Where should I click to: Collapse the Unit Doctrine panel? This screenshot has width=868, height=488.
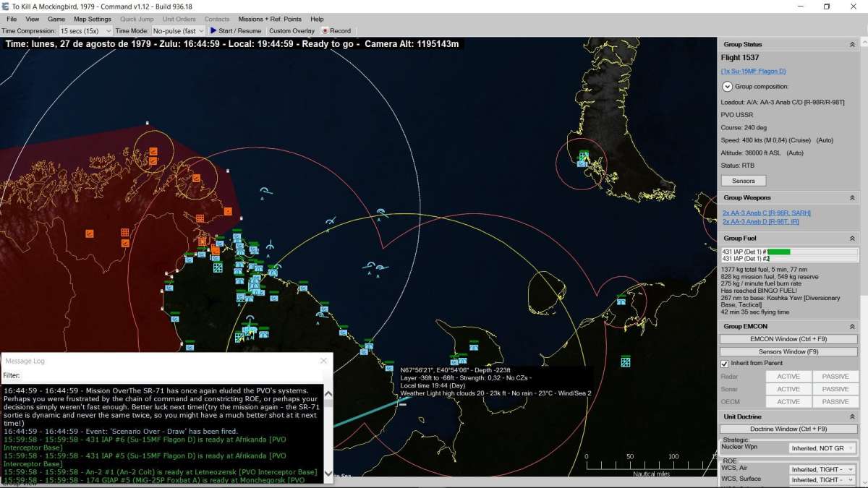click(851, 416)
